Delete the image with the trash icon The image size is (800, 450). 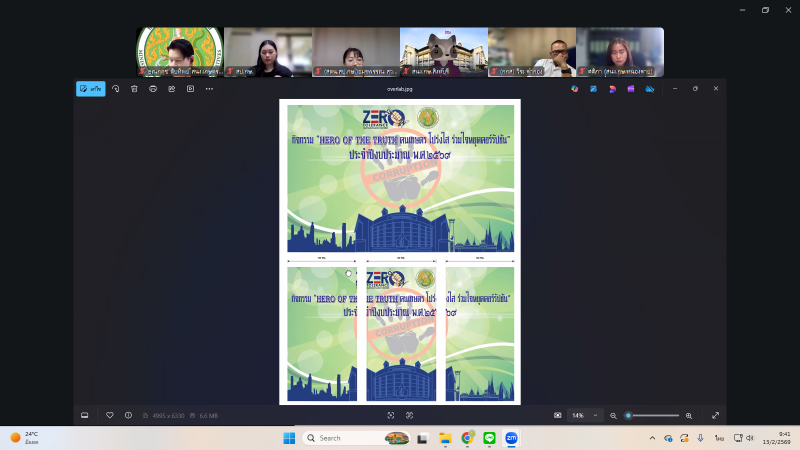(134, 88)
